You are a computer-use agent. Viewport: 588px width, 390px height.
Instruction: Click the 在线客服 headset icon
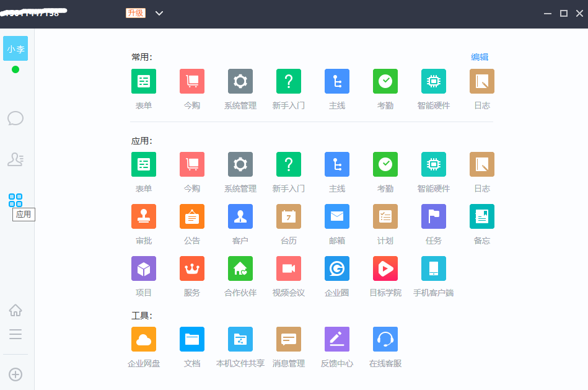(385, 339)
